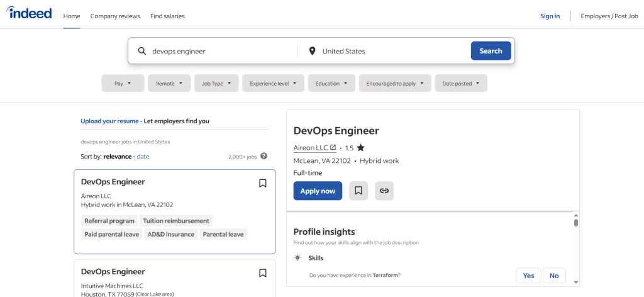Screen dimensions: 644x297
Task: Click Hybrid work in McLean, VA 22102 text
Action: (x=127, y=205)
